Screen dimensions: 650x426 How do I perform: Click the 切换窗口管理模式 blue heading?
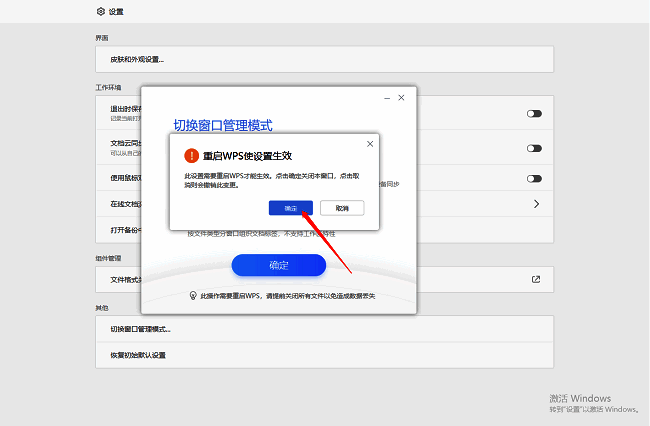point(223,126)
